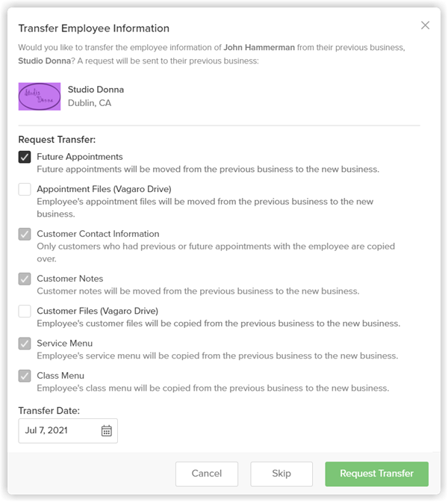
Task: Toggle the Customer Contact Information checkbox
Action: tap(25, 234)
